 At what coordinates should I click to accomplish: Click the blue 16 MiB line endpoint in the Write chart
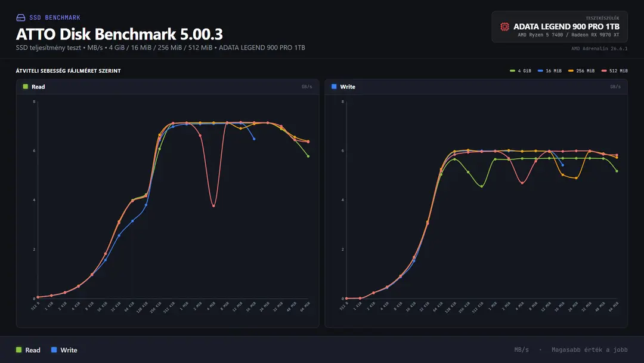[x=563, y=165]
